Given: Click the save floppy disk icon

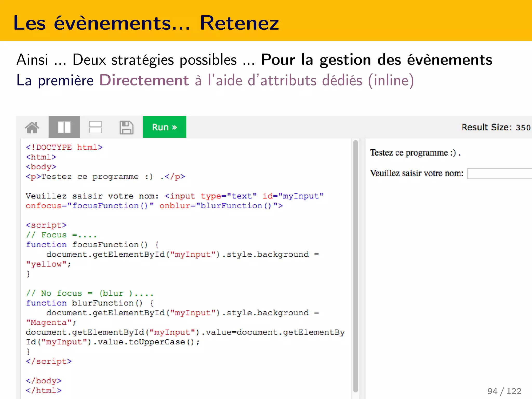Looking at the screenshot, I should click(127, 127).
